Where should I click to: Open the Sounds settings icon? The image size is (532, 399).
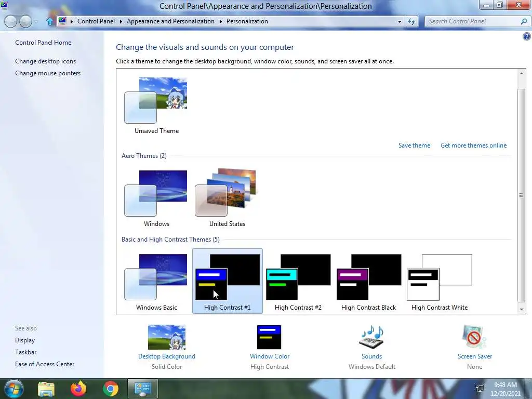click(x=371, y=337)
